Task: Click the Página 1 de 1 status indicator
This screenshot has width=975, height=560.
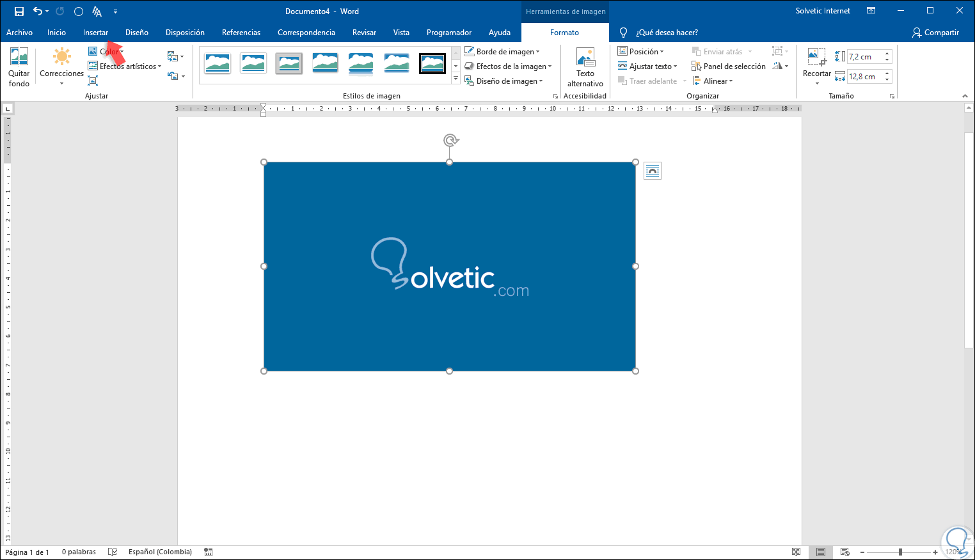Action: pos(27,552)
